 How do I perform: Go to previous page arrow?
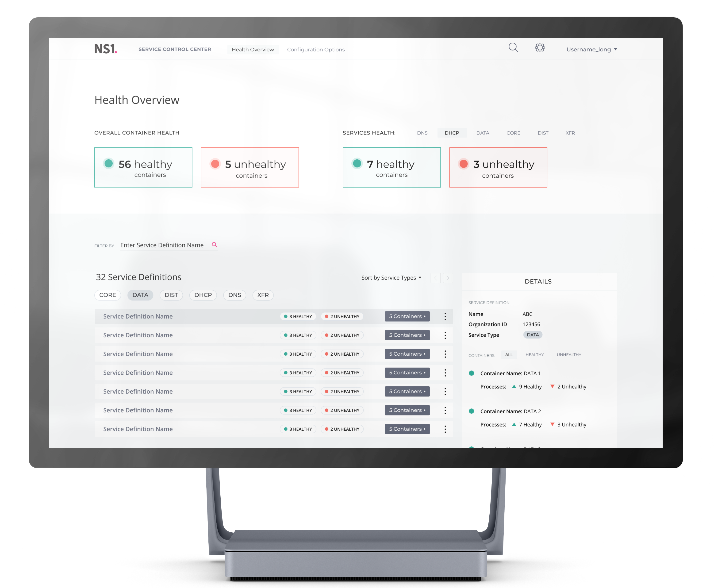point(435,278)
